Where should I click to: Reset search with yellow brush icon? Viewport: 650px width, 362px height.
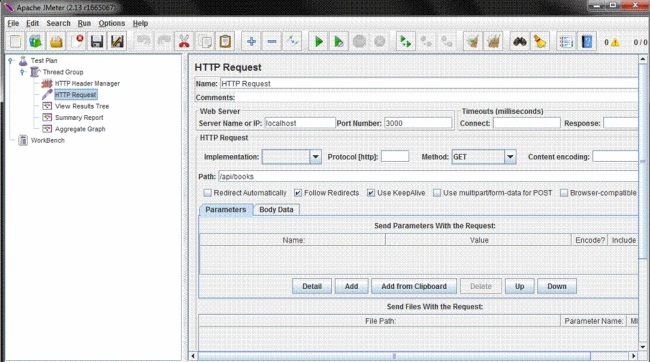[540, 41]
